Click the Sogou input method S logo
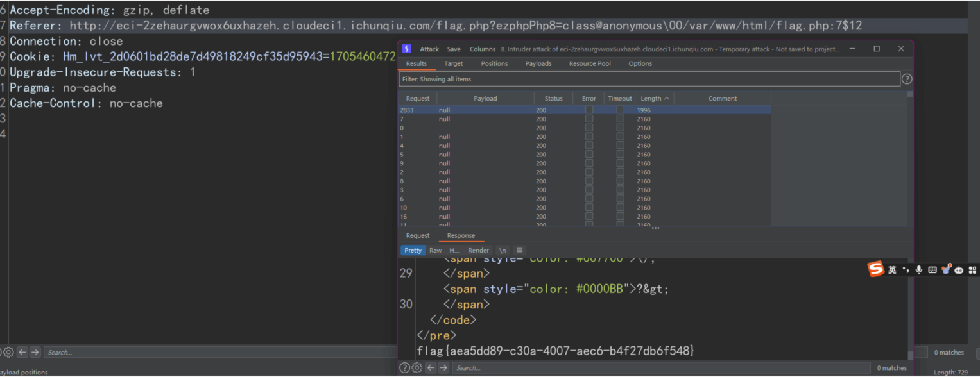This screenshot has width=980, height=377. (x=876, y=270)
